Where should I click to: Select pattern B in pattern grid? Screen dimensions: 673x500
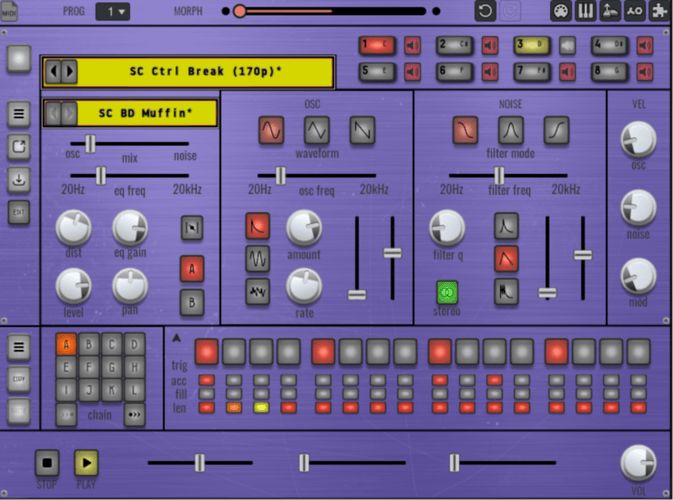click(89, 344)
